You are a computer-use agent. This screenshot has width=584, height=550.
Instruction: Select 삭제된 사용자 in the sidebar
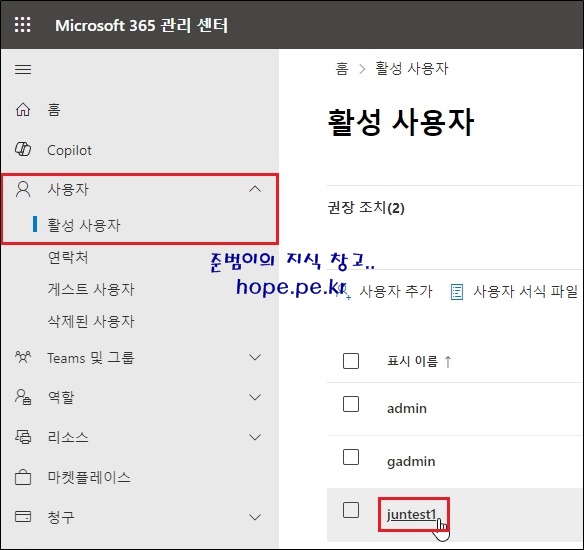[x=91, y=321]
